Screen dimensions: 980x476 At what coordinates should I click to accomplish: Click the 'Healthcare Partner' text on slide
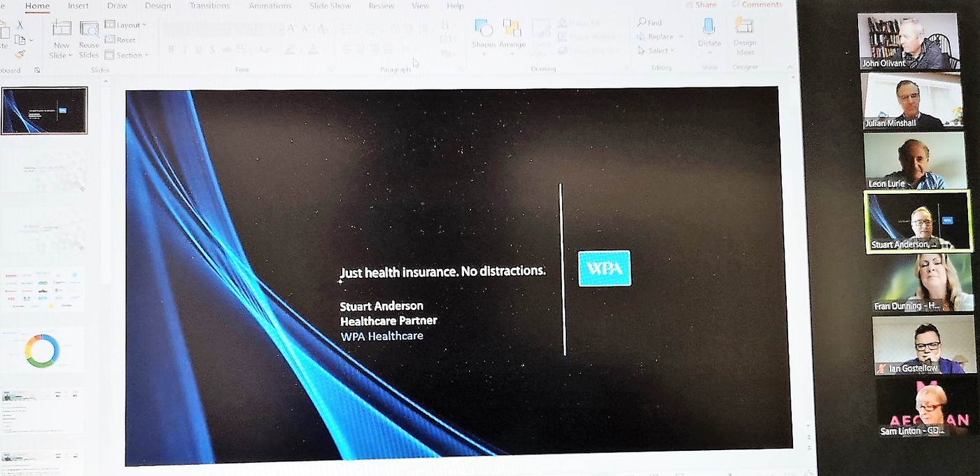(x=388, y=321)
